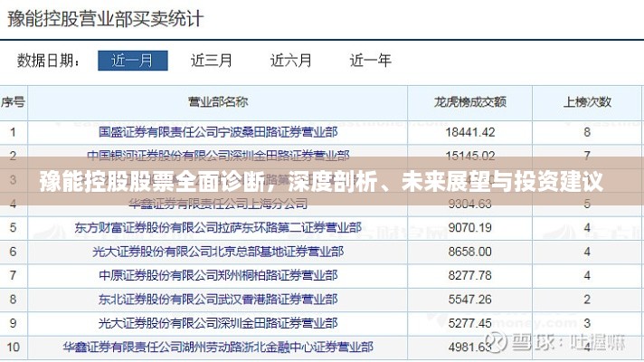Click the count 8 in row 1
Screen dimensions: 644x362
587,132
